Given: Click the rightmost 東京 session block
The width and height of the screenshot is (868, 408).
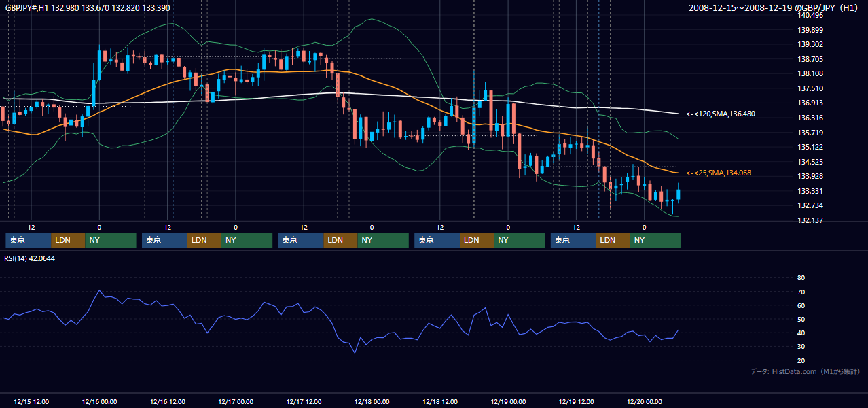Looking at the screenshot, I should (574, 240).
